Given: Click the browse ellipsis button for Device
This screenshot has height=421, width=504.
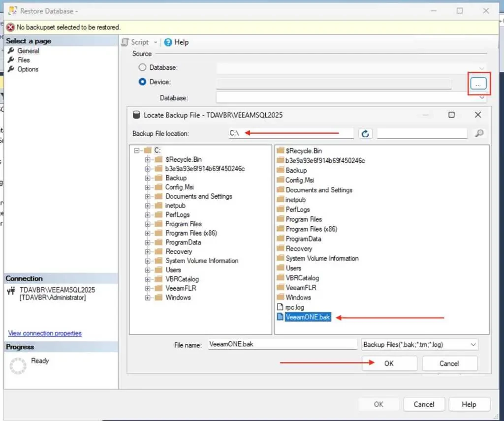Looking at the screenshot, I should [478, 84].
